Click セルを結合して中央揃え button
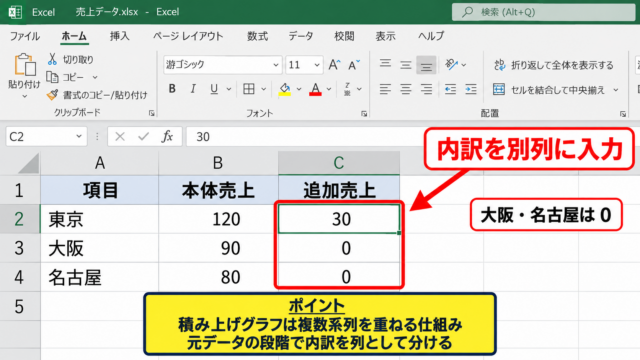This screenshot has width=640, height=360. pyautogui.click(x=549, y=89)
